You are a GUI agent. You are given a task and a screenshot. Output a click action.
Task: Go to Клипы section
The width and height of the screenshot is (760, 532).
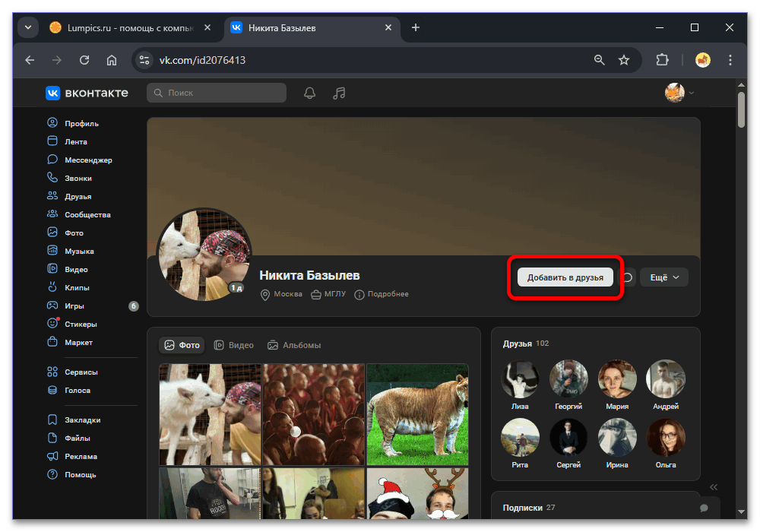click(68, 287)
